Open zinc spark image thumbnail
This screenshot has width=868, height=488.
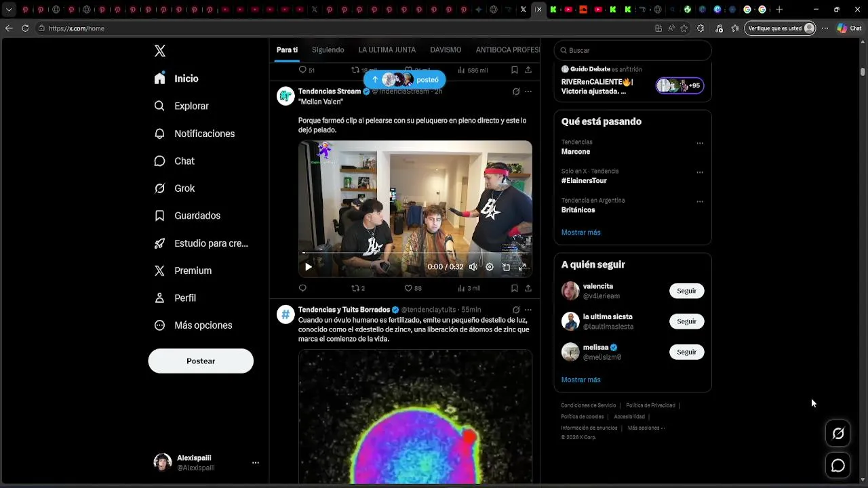point(415,416)
